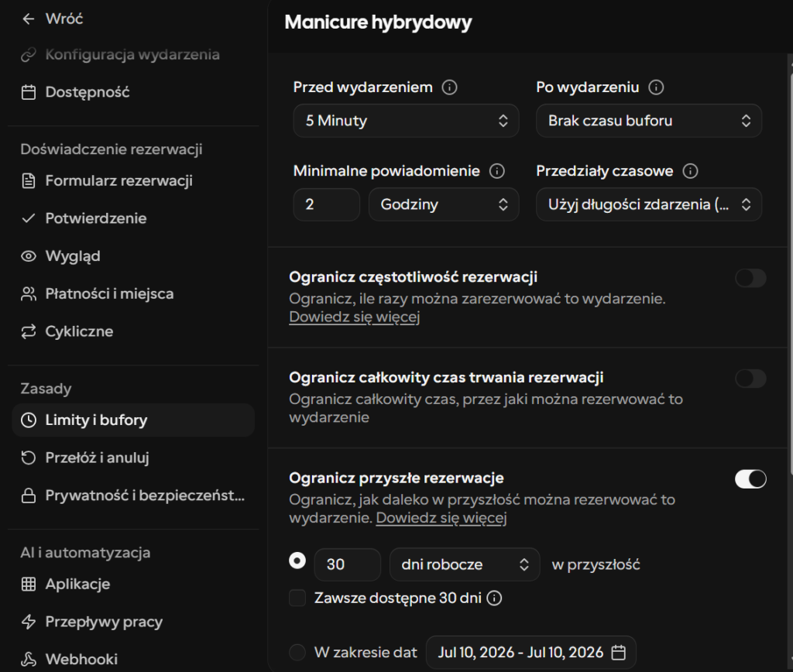The width and height of the screenshot is (793, 672).
Task: Click the undo icon beside Przełóż i anuluj
Action: (x=29, y=458)
